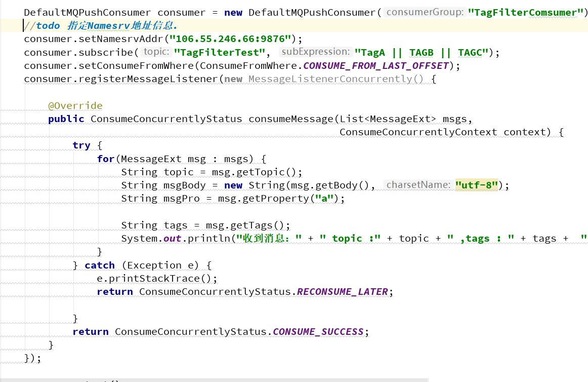Click the printStackTrace method call

click(x=156, y=278)
